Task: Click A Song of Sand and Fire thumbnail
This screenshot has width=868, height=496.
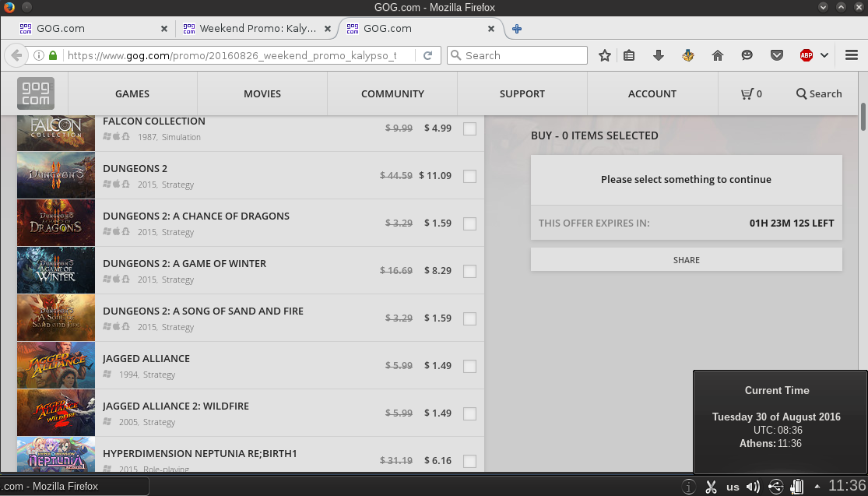Action: click(56, 318)
